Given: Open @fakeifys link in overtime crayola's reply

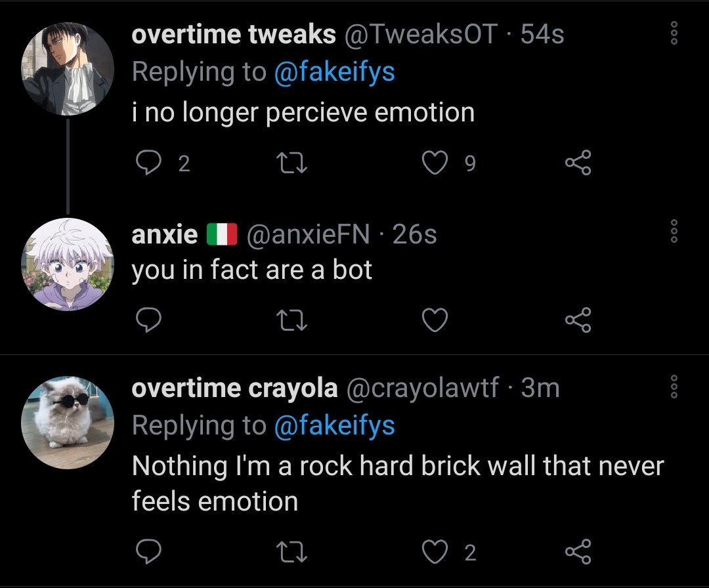Looking at the screenshot, I should (x=334, y=425).
